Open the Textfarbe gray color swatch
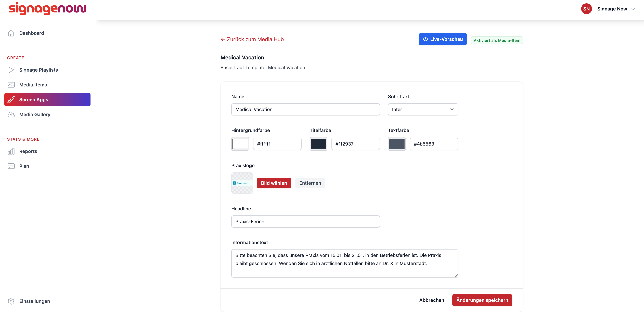This screenshot has height=312, width=644. point(396,144)
